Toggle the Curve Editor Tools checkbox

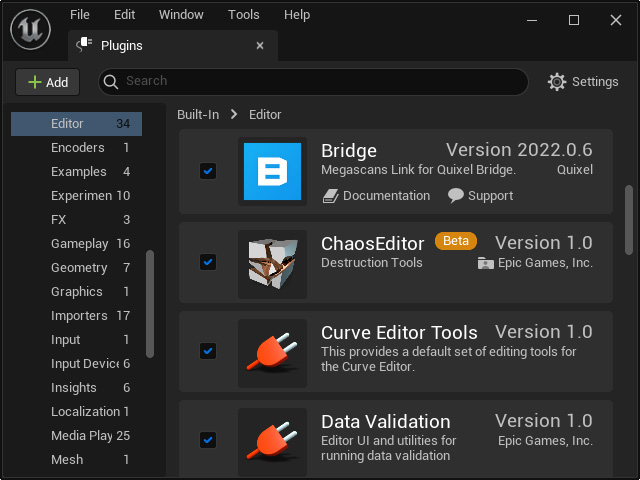208,351
